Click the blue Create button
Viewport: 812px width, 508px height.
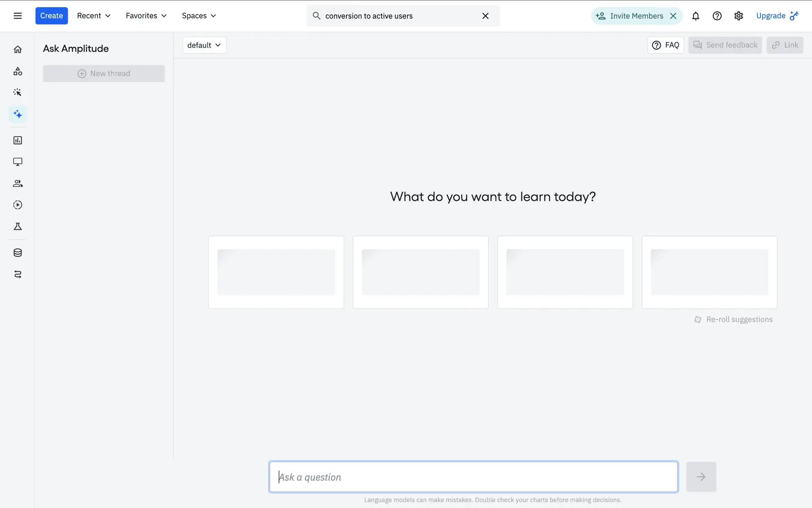pyautogui.click(x=51, y=16)
